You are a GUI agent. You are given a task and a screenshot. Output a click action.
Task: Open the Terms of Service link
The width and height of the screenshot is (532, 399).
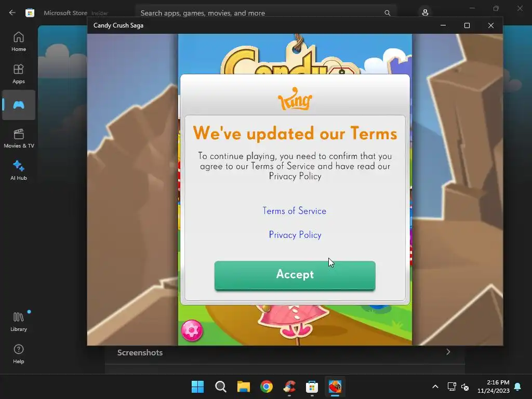tap(295, 211)
